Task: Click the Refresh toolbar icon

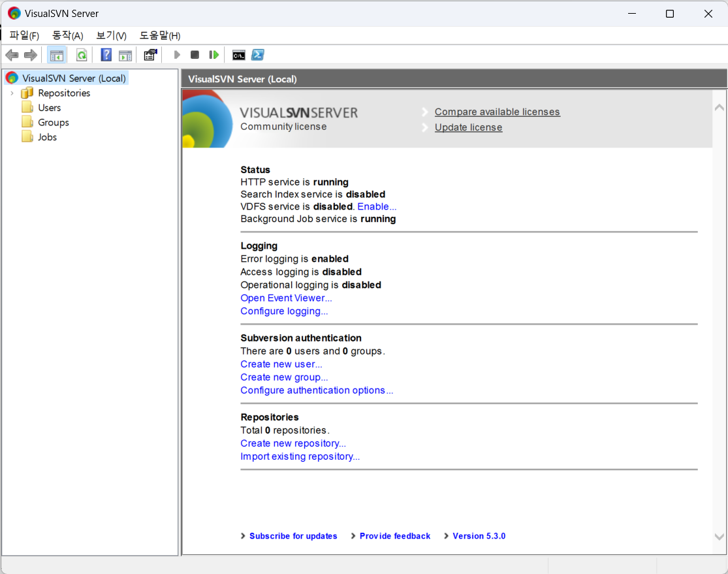Action: [82, 56]
